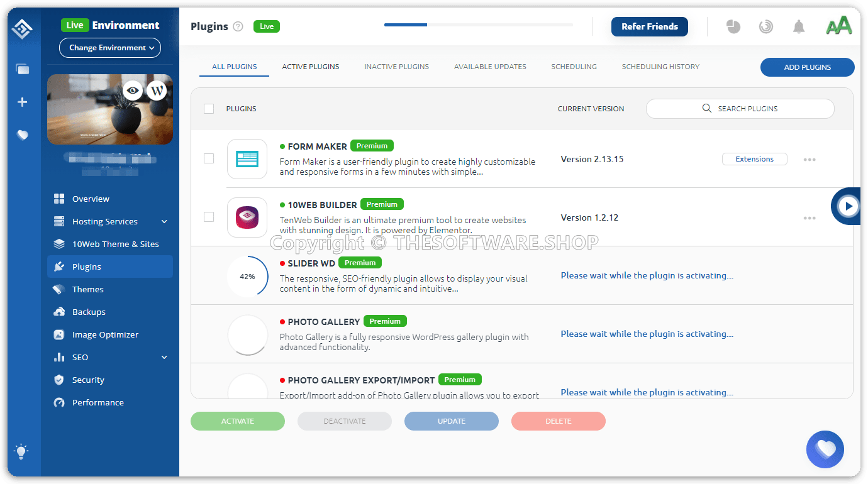Viewport: 868px width, 484px height.
Task: Open the three-dots menu for Form Maker
Action: [810, 160]
